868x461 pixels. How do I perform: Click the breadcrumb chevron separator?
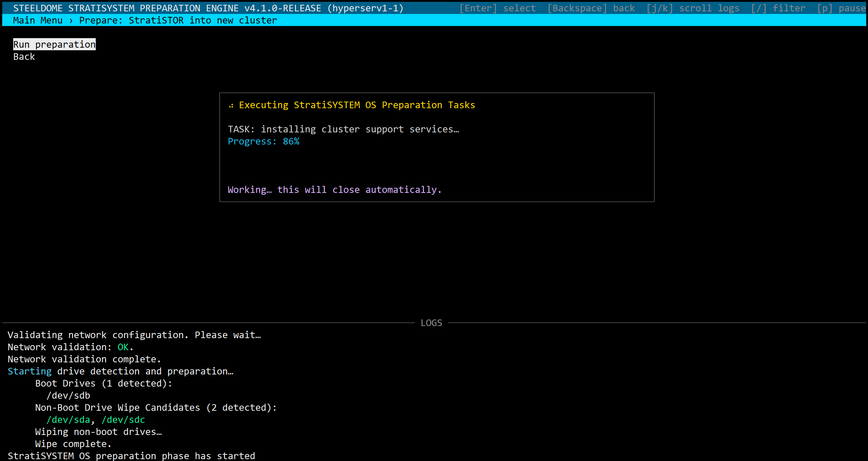(71, 21)
